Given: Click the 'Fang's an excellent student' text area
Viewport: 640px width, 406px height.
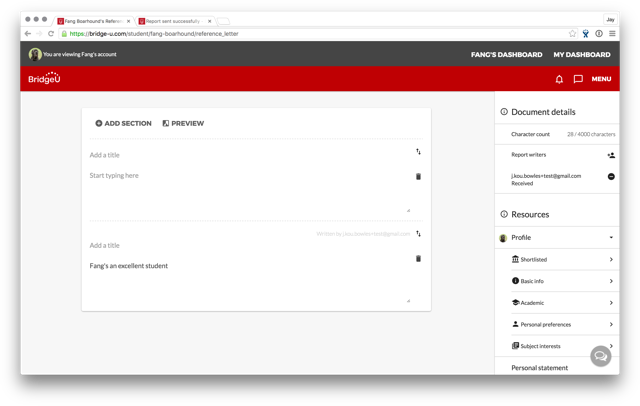Looking at the screenshot, I should tap(250, 282).
